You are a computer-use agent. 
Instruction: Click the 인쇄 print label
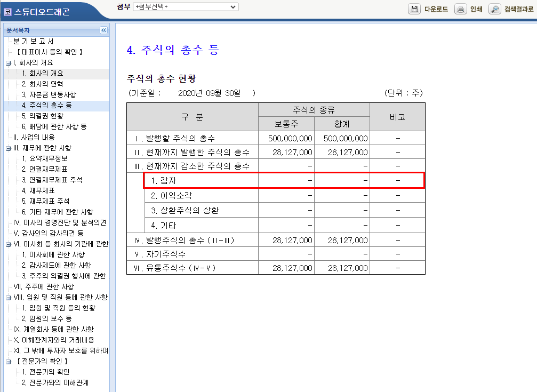pos(476,9)
